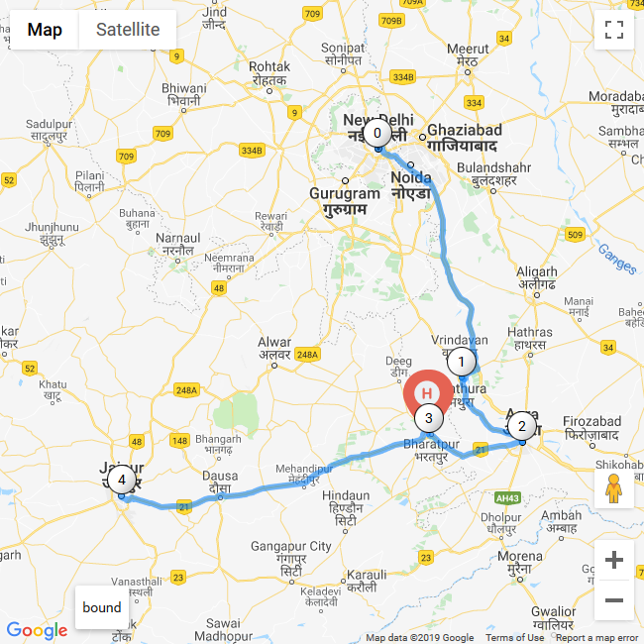This screenshot has height=644, width=644.
Task: Zoom in with the plus button
Action: [x=614, y=560]
